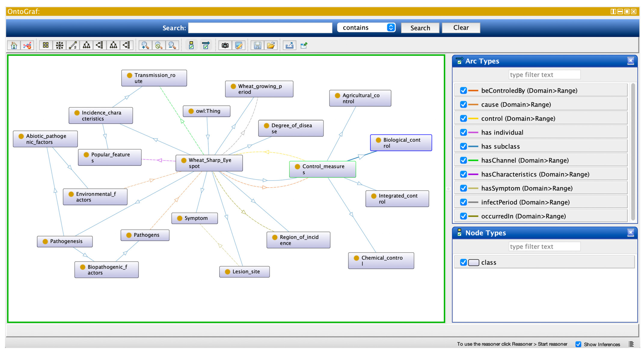The width and height of the screenshot is (644, 352).
Task: Click the home icon in toolbar
Action: 14,45
